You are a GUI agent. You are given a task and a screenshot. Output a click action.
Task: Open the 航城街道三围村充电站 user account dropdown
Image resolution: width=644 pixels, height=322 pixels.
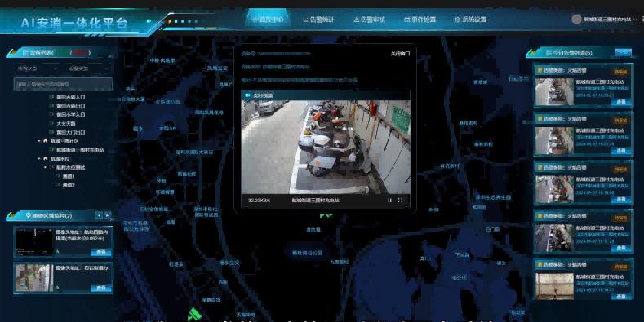click(610, 20)
